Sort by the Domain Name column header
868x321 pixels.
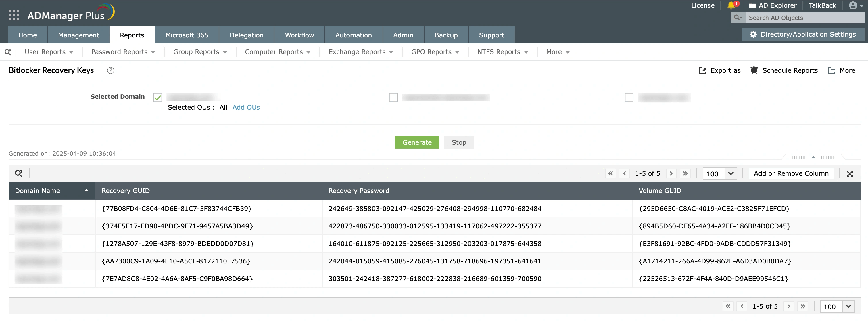pos(51,191)
